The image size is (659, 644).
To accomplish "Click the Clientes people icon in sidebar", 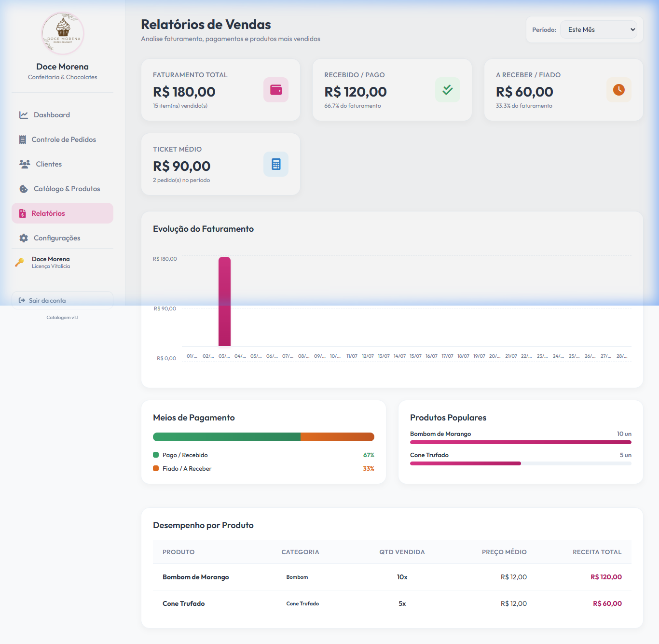I will [x=25, y=164].
